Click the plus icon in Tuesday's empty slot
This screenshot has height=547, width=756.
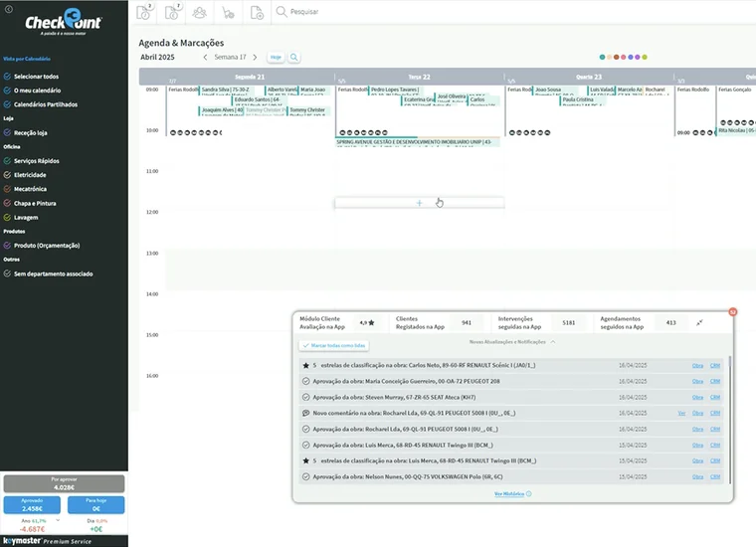coord(419,203)
